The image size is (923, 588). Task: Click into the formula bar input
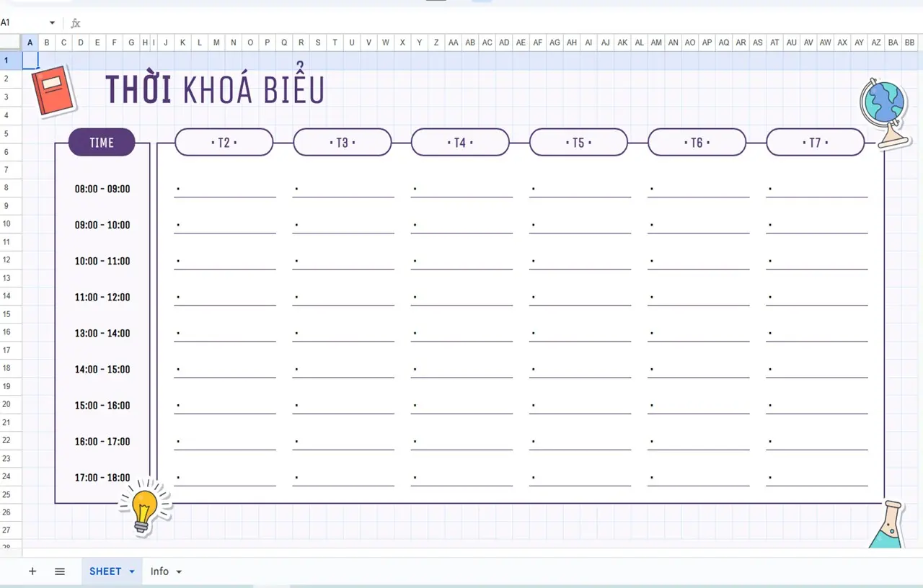[502, 23]
